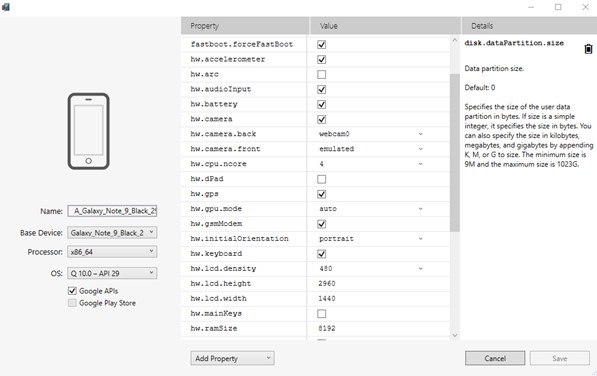Click the phone device preview icon
The width and height of the screenshot is (597, 376).
tap(89, 131)
